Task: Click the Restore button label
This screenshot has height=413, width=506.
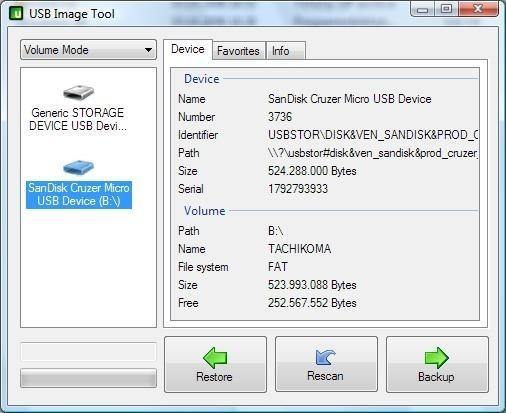Action: click(x=214, y=377)
